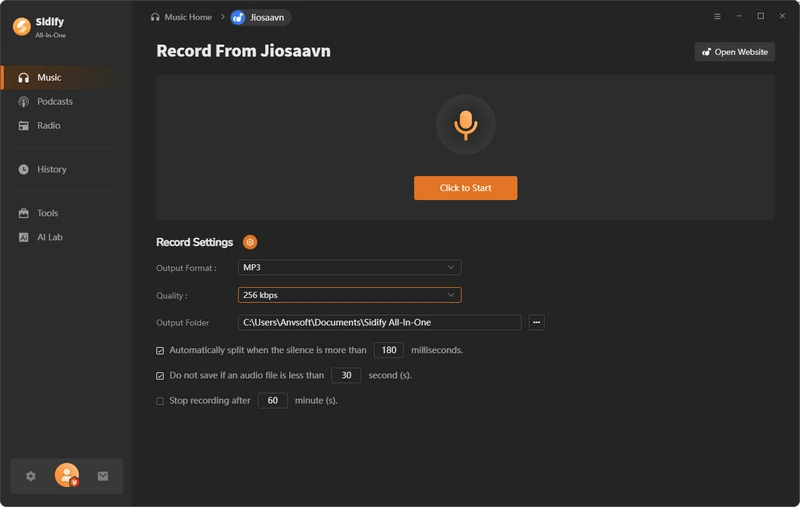Open settings via bottom-left gear icon

(x=31, y=476)
